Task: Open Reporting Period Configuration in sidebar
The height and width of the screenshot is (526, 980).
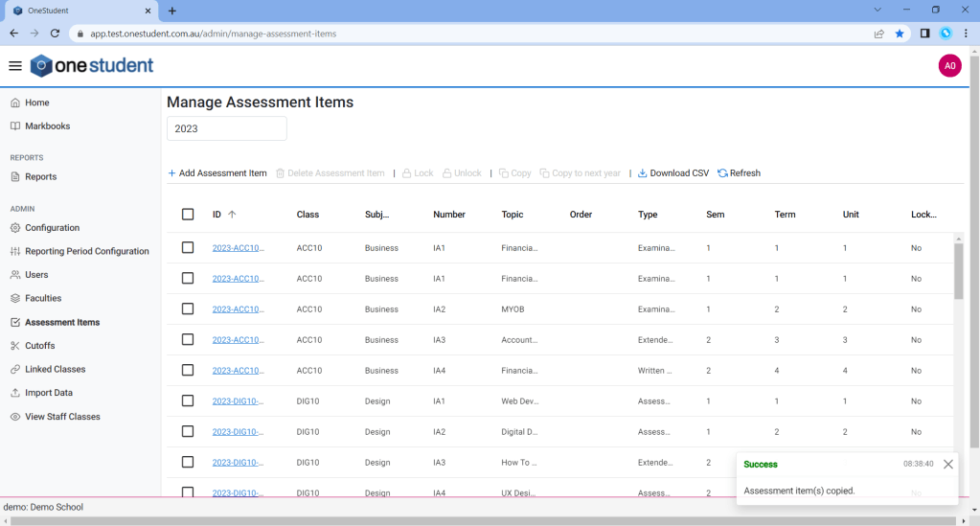Action: coord(86,252)
